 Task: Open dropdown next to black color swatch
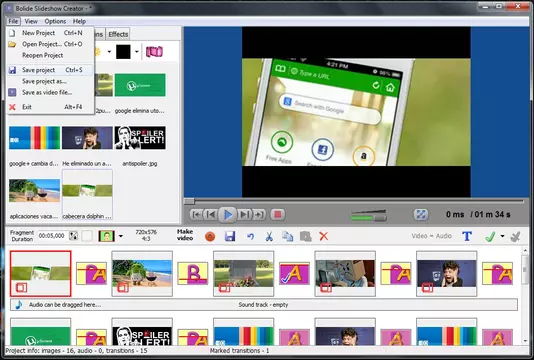[137, 52]
